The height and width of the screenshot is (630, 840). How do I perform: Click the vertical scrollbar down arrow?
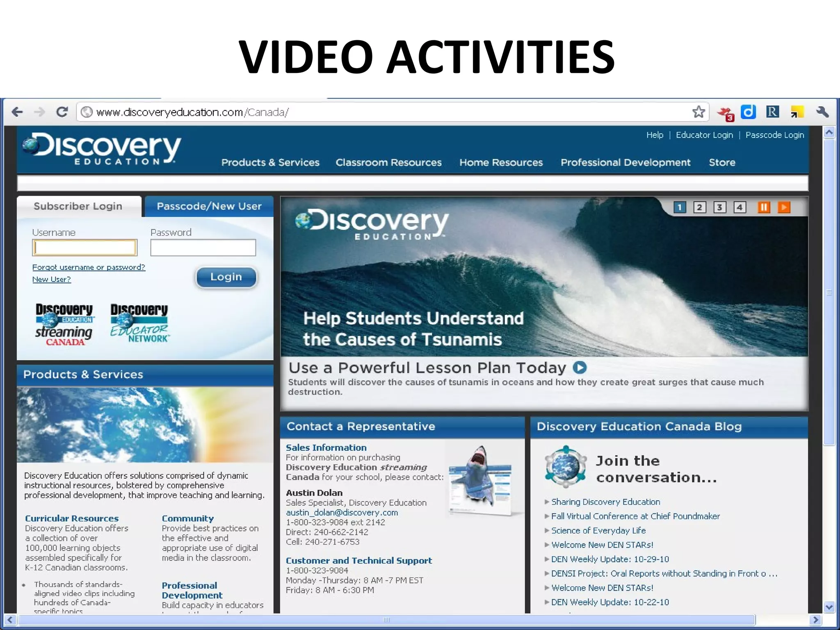[x=829, y=607]
